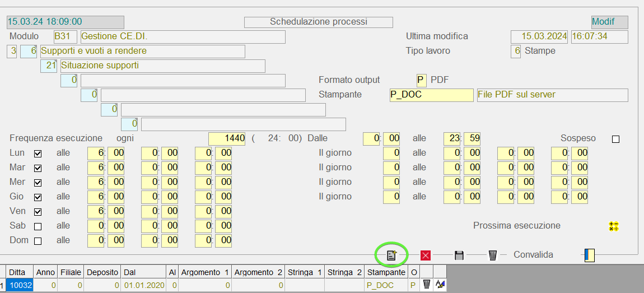Enable the Dom day checkbox

click(x=38, y=241)
